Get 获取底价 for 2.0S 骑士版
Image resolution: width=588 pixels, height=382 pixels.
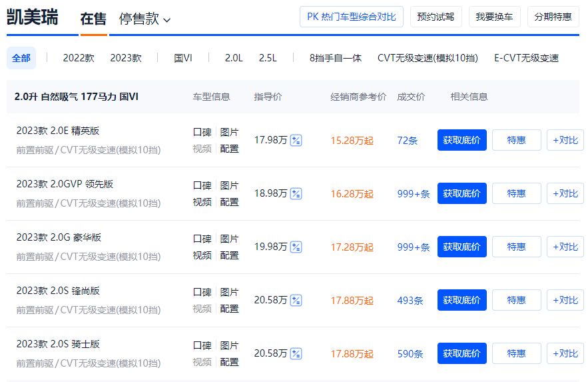(461, 353)
